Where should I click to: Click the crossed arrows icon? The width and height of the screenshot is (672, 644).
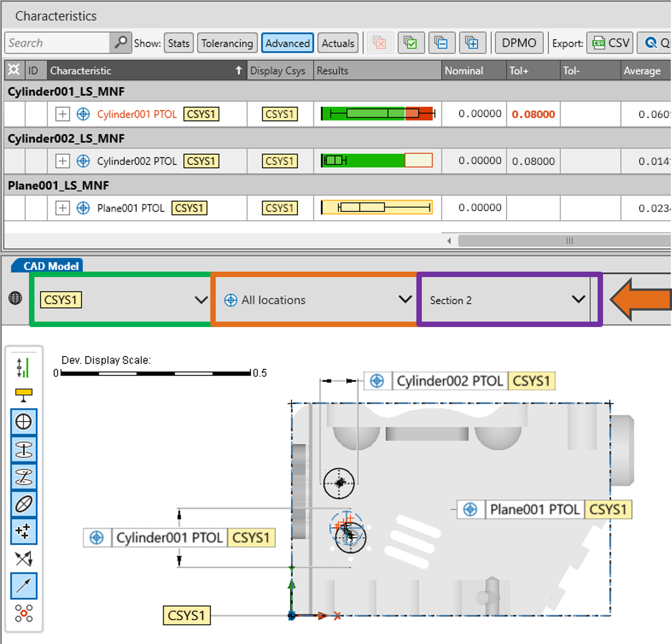coord(24,558)
